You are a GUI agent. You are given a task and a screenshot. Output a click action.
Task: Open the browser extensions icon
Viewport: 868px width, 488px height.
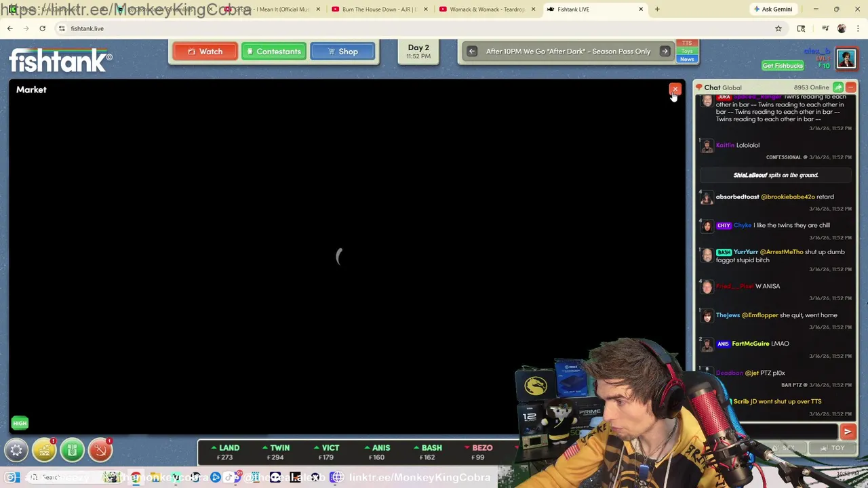click(x=801, y=28)
